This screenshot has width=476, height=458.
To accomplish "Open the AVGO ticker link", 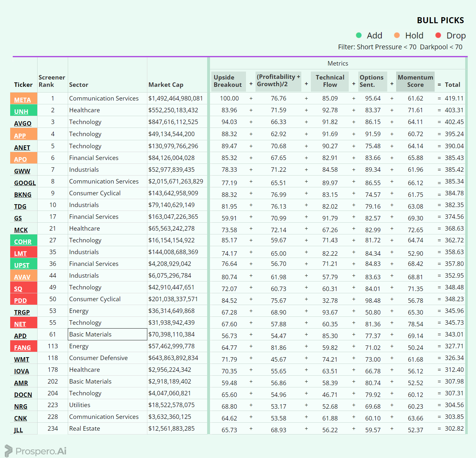I will coord(23,123).
